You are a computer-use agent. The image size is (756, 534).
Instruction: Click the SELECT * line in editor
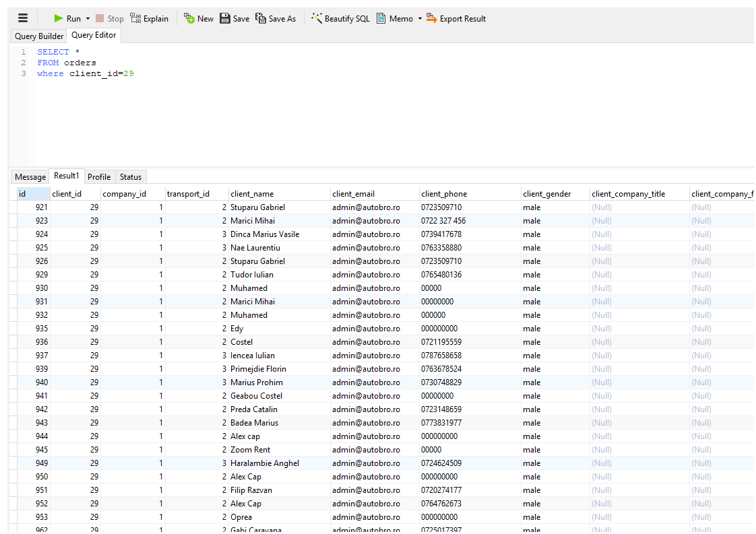coord(59,52)
